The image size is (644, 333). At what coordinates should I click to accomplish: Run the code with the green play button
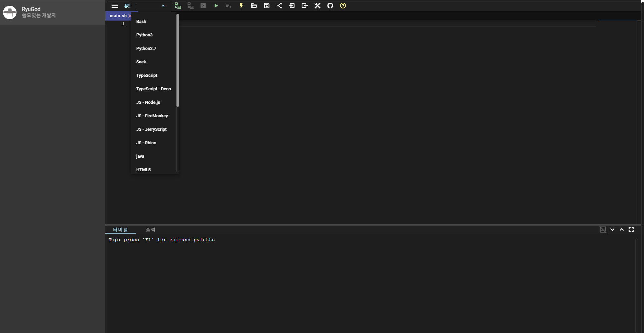[216, 6]
